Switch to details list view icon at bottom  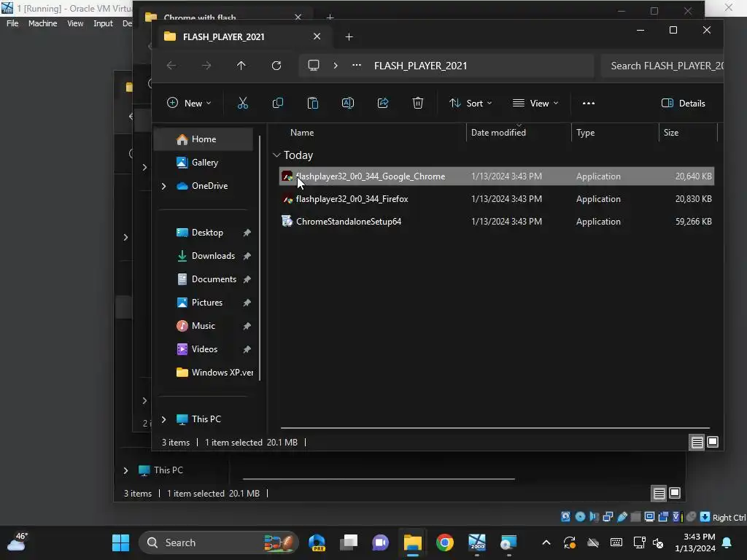[697, 443]
